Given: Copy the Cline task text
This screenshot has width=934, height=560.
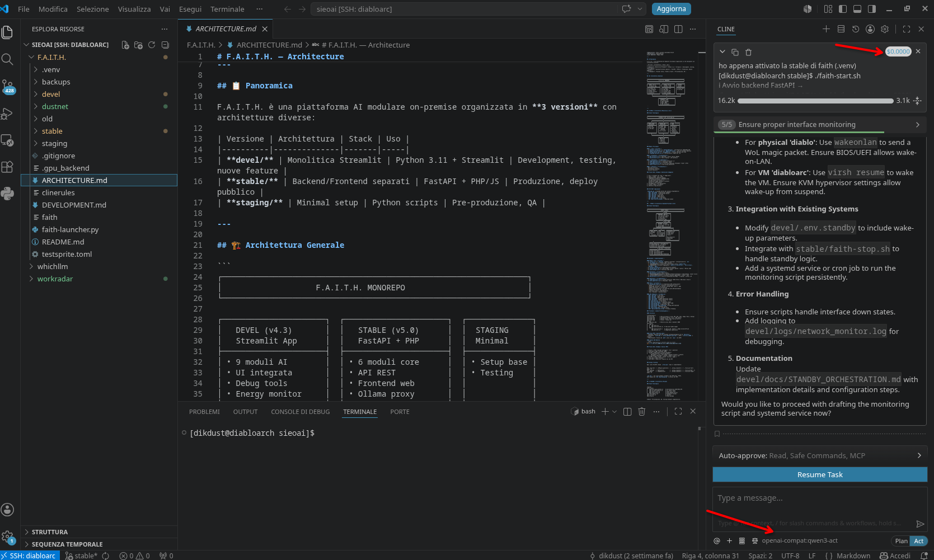Looking at the screenshot, I should pyautogui.click(x=735, y=52).
